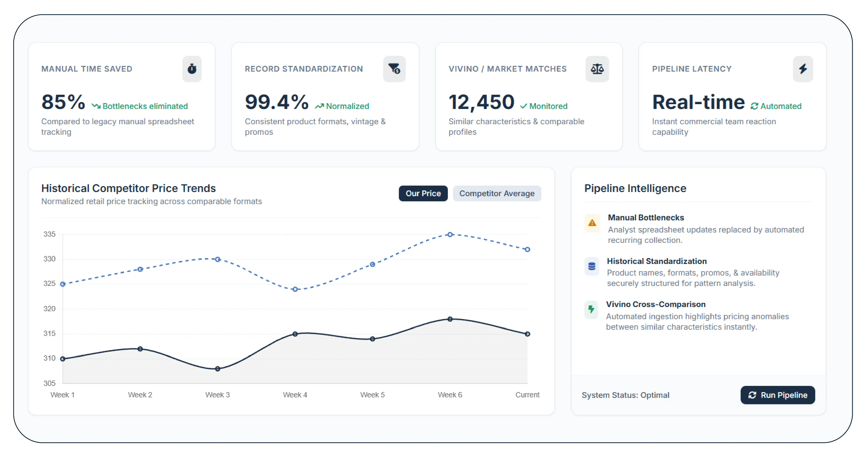
Task: Click the filter icon on Record Standardization
Action: tap(394, 69)
